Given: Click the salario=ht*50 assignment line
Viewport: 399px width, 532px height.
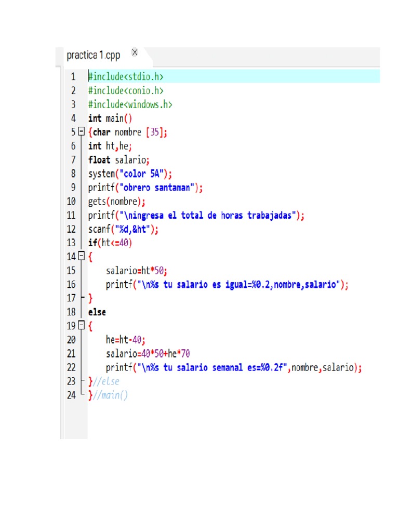Looking at the screenshot, I should coord(137,270).
